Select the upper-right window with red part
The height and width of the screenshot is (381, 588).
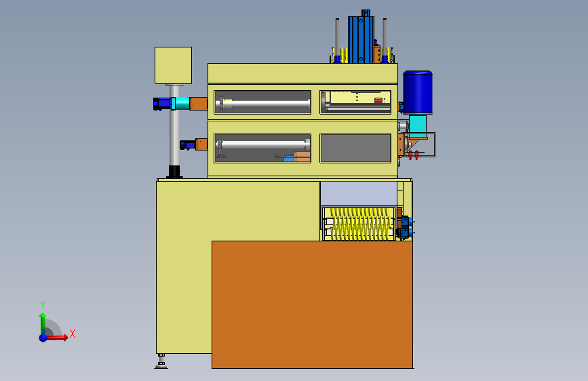tap(355, 102)
